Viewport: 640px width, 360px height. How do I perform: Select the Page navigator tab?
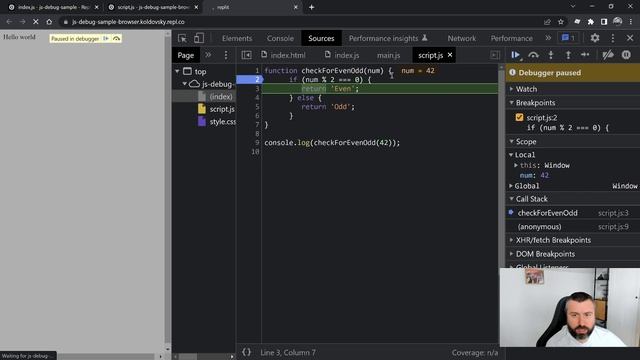(x=185, y=55)
